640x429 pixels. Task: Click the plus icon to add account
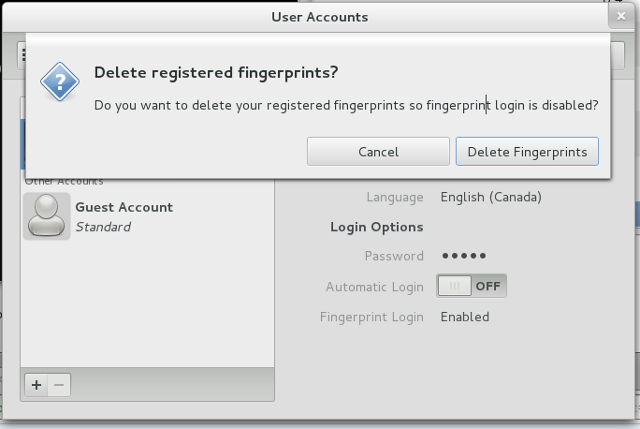click(36, 385)
